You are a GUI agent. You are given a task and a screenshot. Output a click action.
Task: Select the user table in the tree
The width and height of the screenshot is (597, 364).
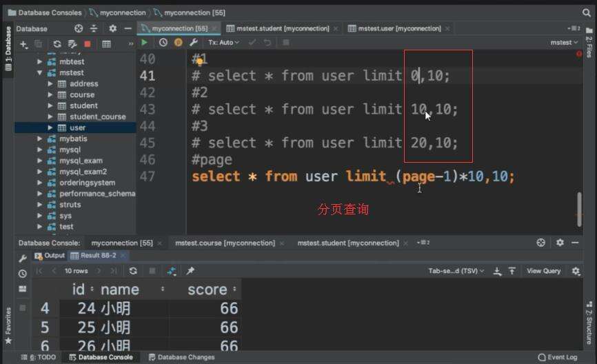[77, 128]
